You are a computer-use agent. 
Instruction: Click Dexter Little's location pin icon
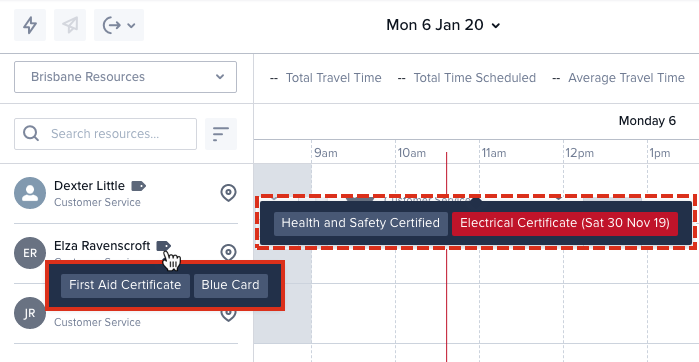228,193
